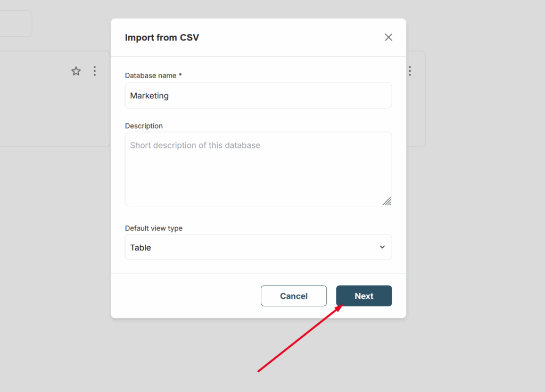Viewport: 545px width, 392px height.
Task: Click the "Database name *" label
Action: (153, 76)
